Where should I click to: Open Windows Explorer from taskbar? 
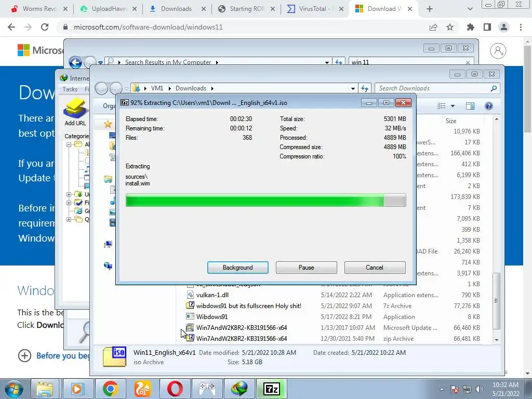45,389
